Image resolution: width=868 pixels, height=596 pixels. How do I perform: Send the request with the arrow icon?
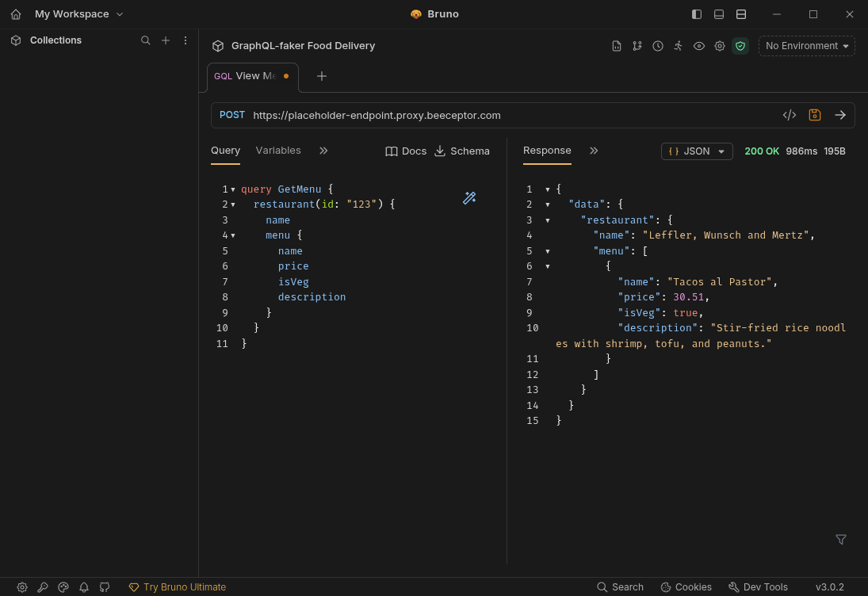(x=840, y=115)
